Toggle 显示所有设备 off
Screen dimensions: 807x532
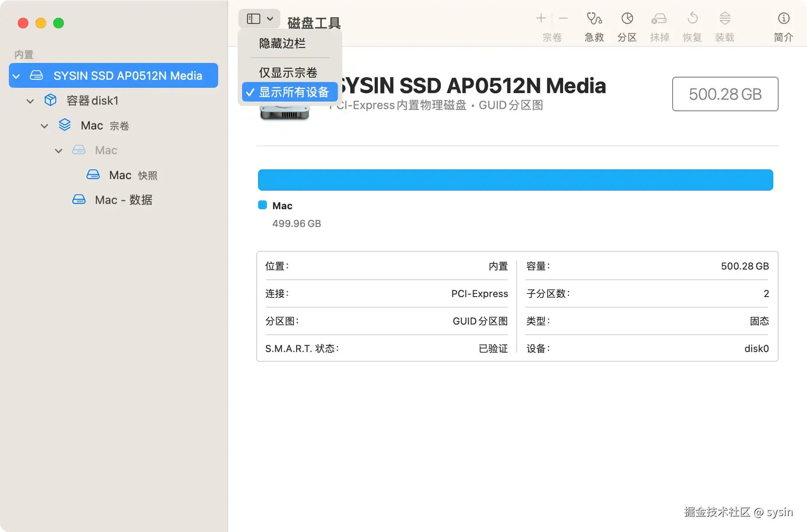click(294, 92)
